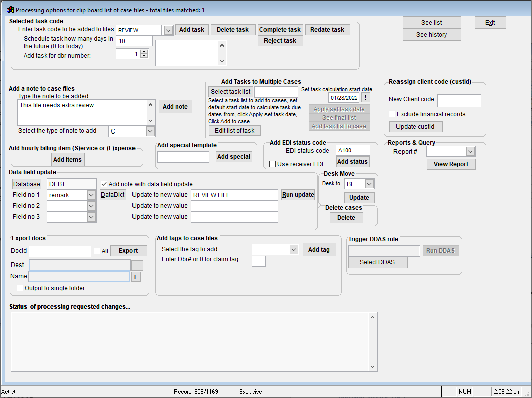This screenshot has height=398, width=532.
Task: Increase dbr number with spinner up arrow
Action: coord(144,52)
